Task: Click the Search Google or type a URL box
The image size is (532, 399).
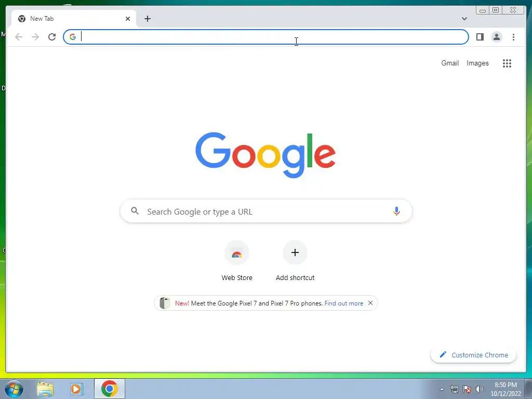Action: [x=266, y=211]
